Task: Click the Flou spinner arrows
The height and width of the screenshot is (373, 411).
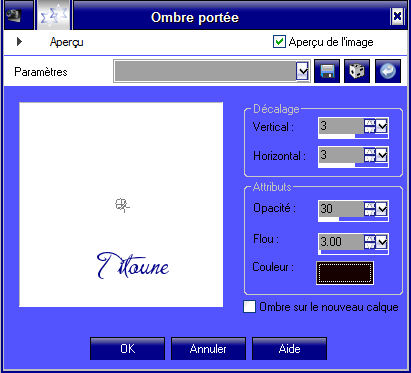Action: click(x=370, y=242)
